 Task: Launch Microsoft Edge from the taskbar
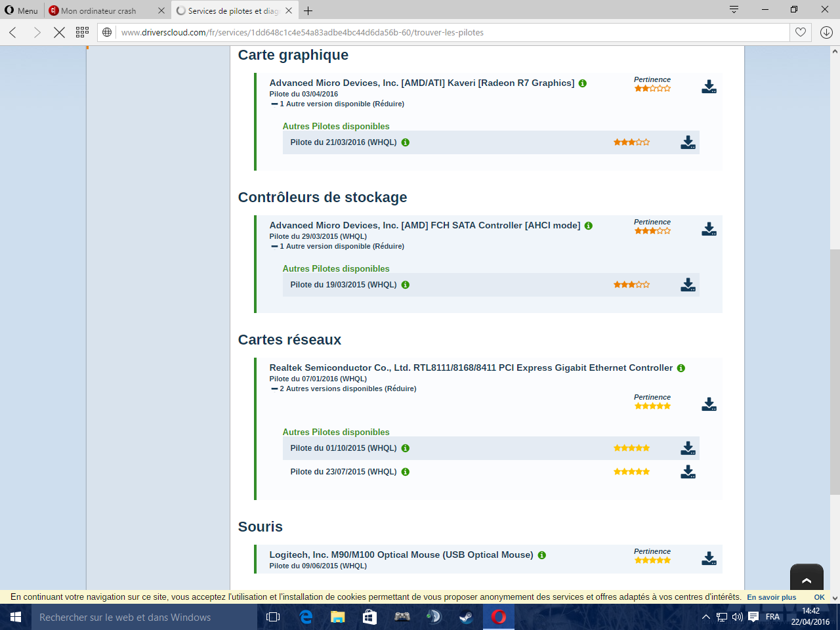[x=306, y=617]
